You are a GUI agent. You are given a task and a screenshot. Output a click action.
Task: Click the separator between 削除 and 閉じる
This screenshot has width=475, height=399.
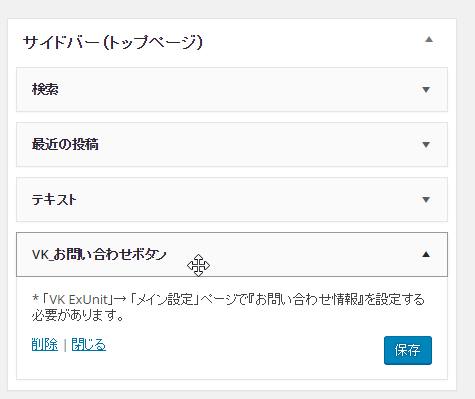65,345
